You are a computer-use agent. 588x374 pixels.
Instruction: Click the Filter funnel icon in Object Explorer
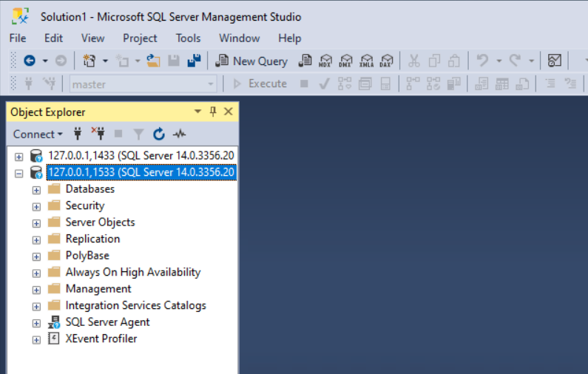point(138,134)
